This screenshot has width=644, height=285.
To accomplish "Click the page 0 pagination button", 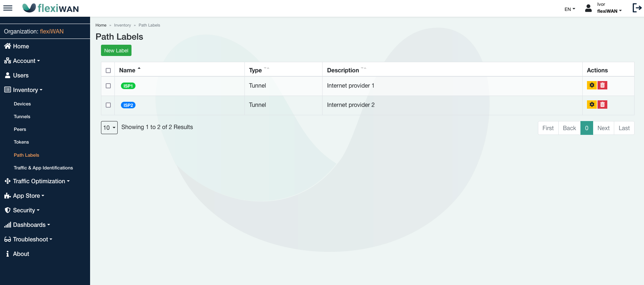I will click(x=587, y=128).
